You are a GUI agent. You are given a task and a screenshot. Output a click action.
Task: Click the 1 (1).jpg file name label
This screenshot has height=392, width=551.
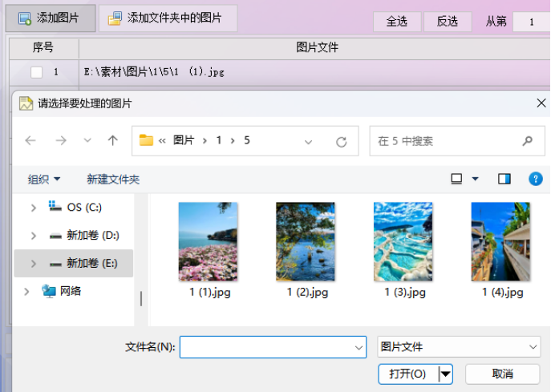pyautogui.click(x=210, y=293)
